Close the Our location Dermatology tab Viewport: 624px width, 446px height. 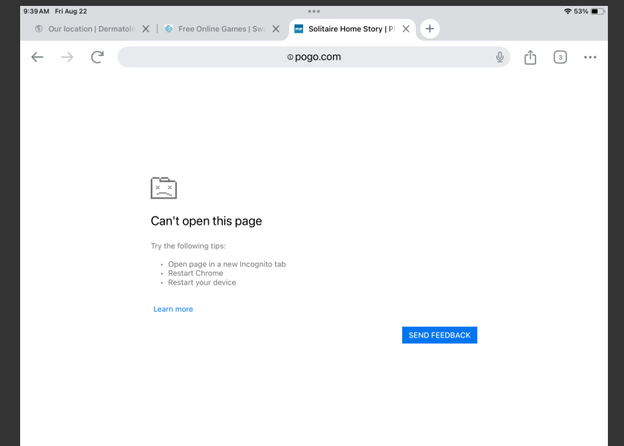tap(146, 29)
